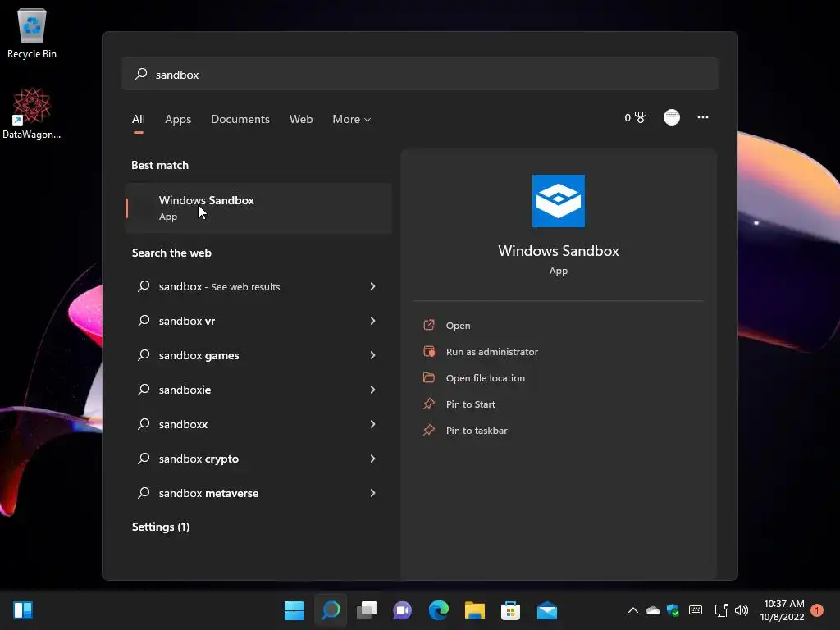Click the user account avatar circle
This screenshot has height=630, width=840.
coord(671,117)
